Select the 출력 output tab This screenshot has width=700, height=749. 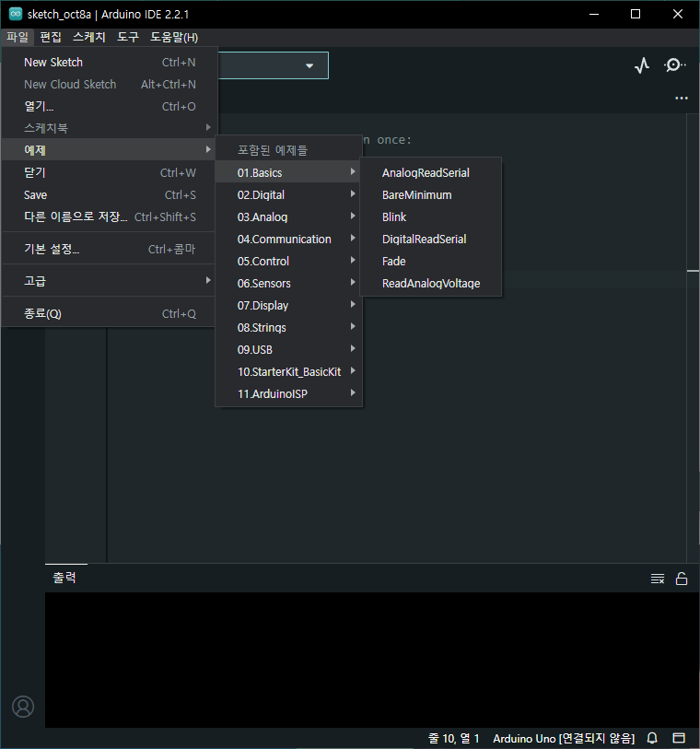[x=64, y=578]
